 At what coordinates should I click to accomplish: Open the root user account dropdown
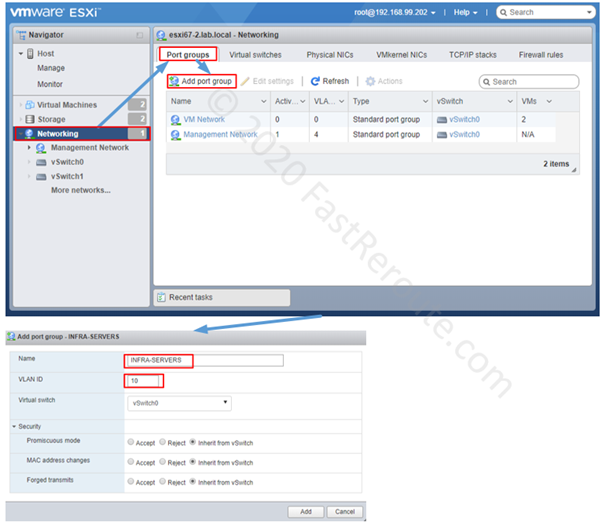tap(395, 12)
